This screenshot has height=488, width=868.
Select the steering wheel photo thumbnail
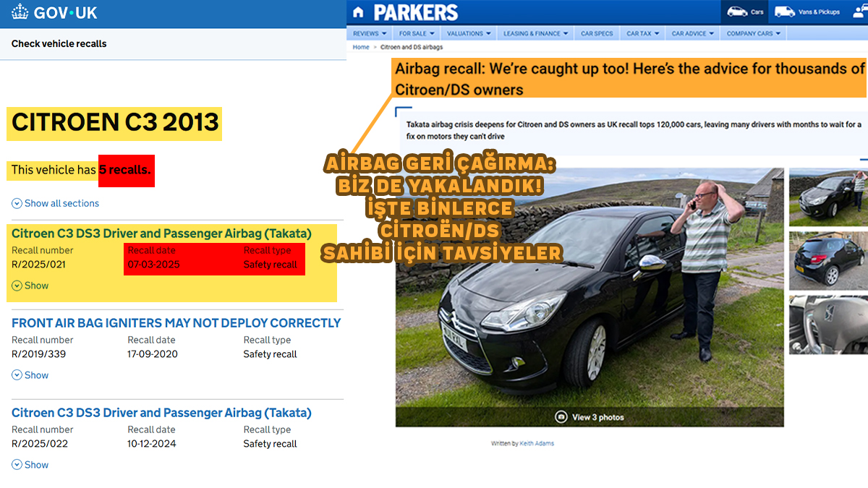coord(828,324)
